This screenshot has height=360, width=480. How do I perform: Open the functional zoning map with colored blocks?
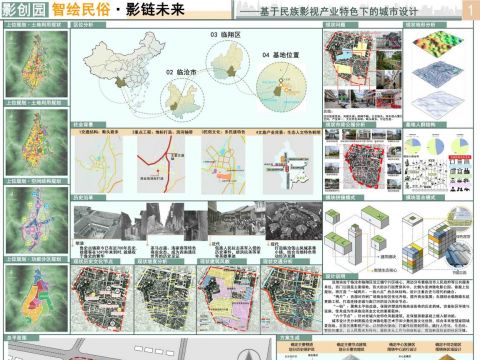(x=36, y=298)
